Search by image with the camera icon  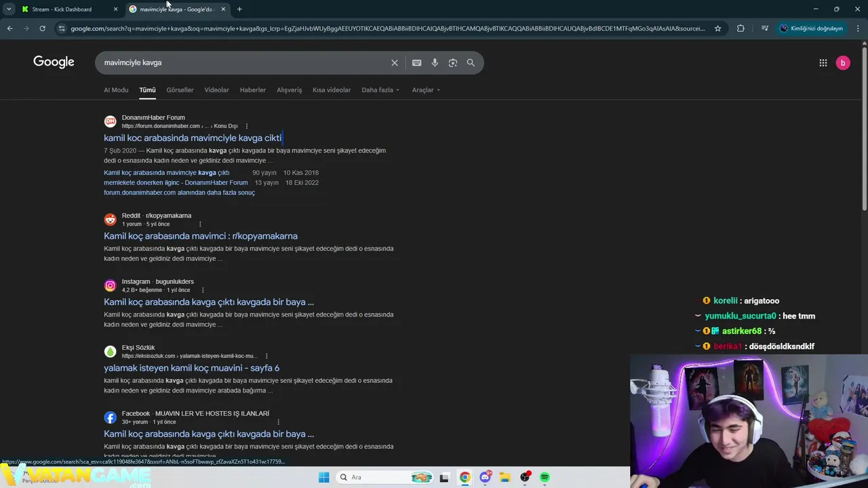click(453, 62)
